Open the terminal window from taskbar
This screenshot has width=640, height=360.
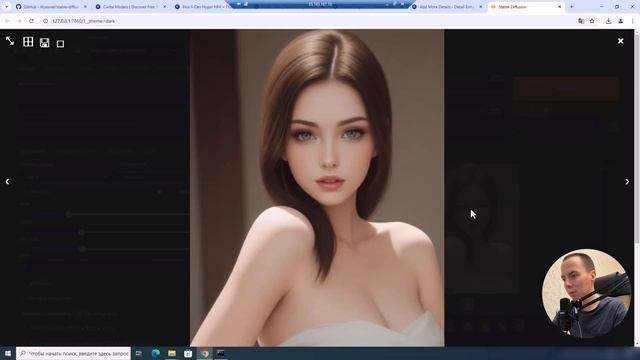click(221, 353)
